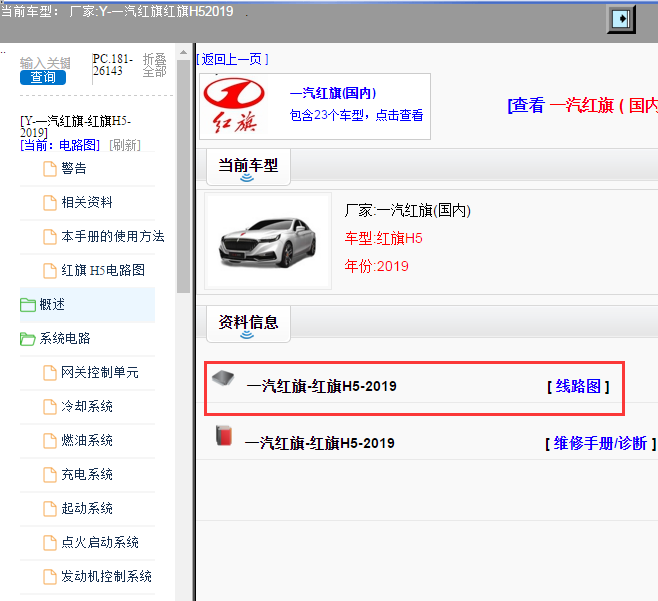Image resolution: width=658 pixels, height=601 pixels.
Task: Click the sidebar vertical scrollbar thumb
Action: (183, 176)
